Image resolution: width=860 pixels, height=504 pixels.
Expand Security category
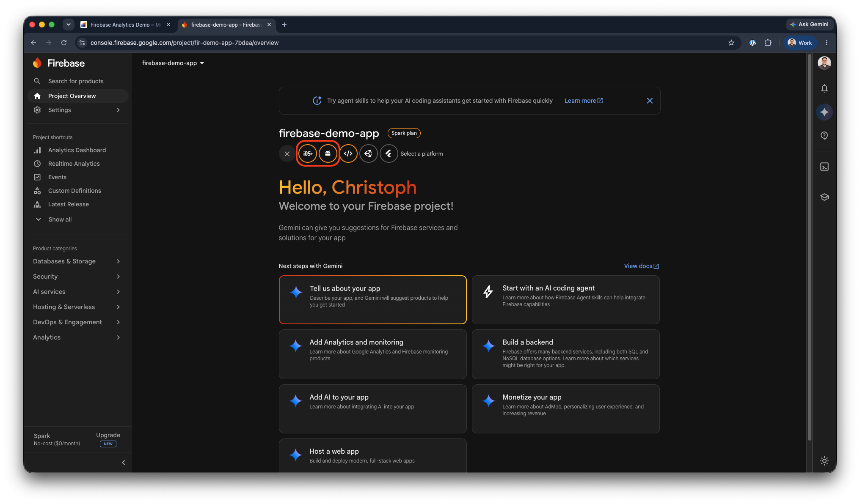point(78,277)
